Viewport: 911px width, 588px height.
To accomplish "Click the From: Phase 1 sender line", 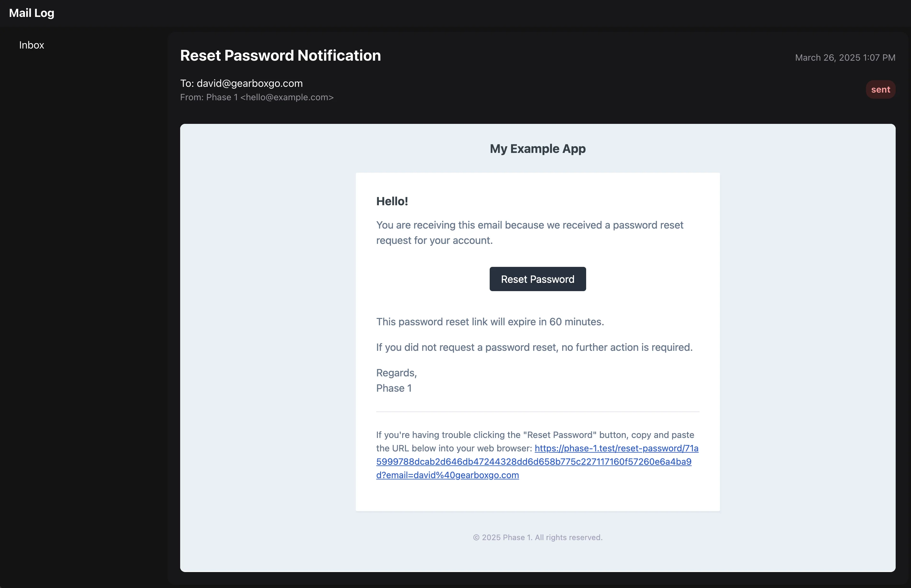I will (257, 97).
